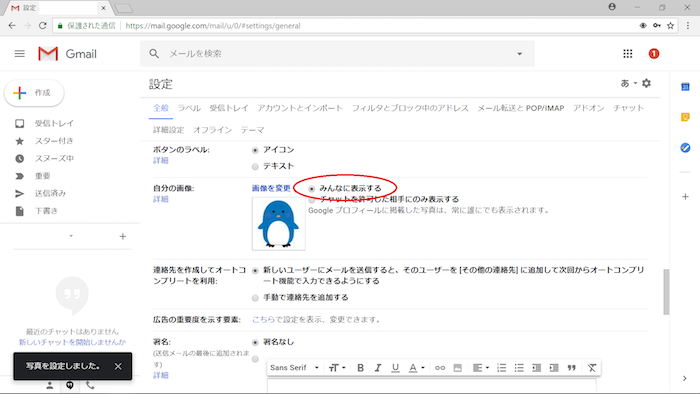Collapse the side panel chevron
This screenshot has height=394, width=700.
pyautogui.click(x=685, y=378)
